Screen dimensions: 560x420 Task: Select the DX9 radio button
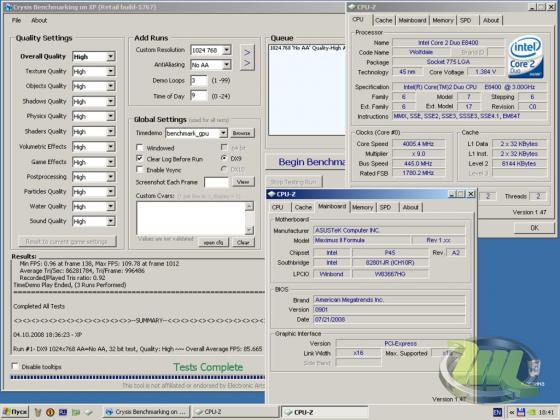pos(224,158)
